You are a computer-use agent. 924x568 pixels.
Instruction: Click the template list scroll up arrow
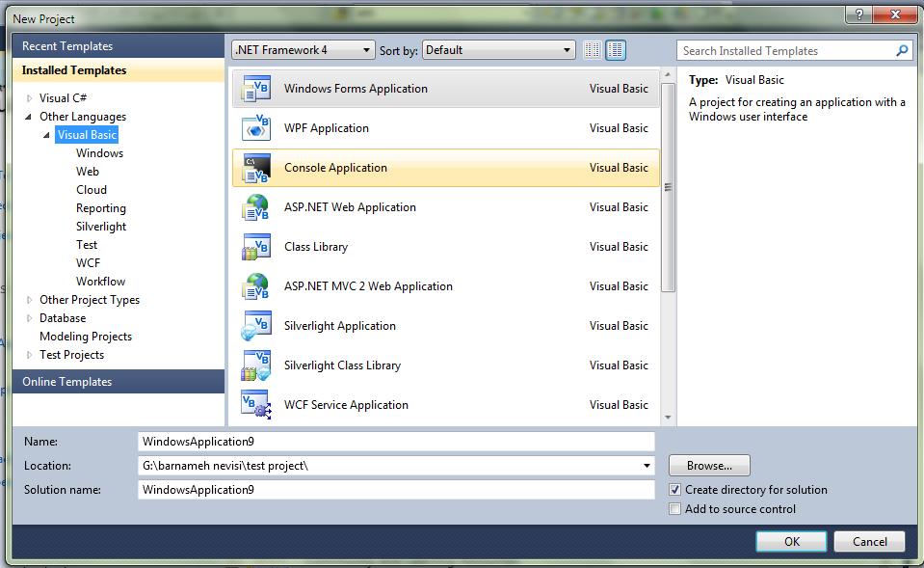coord(668,75)
